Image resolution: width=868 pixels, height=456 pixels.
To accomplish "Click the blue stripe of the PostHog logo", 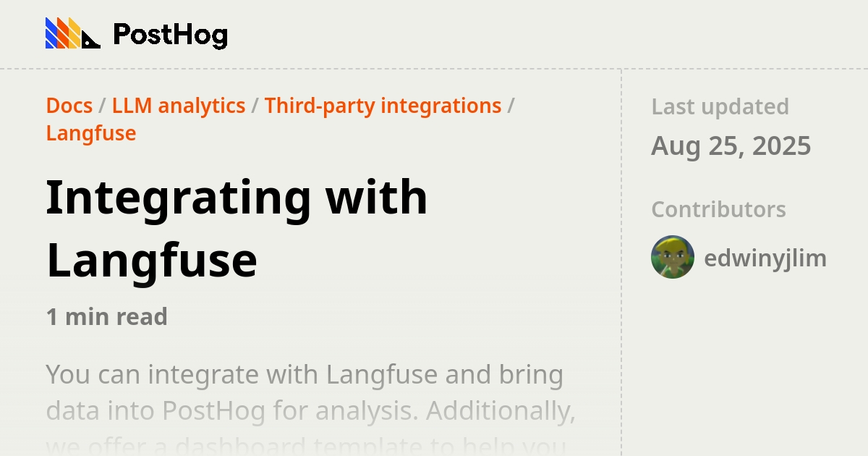I will click(x=51, y=33).
